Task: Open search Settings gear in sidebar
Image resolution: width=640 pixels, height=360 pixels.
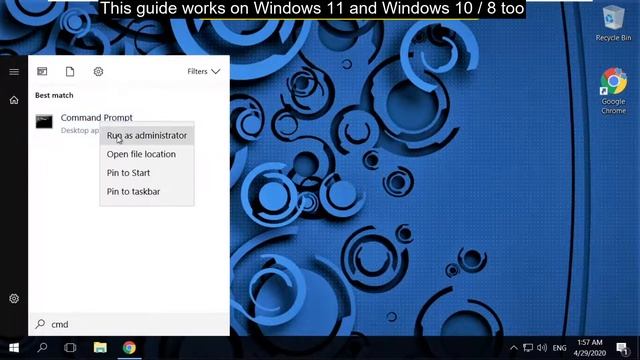Action: [14, 298]
